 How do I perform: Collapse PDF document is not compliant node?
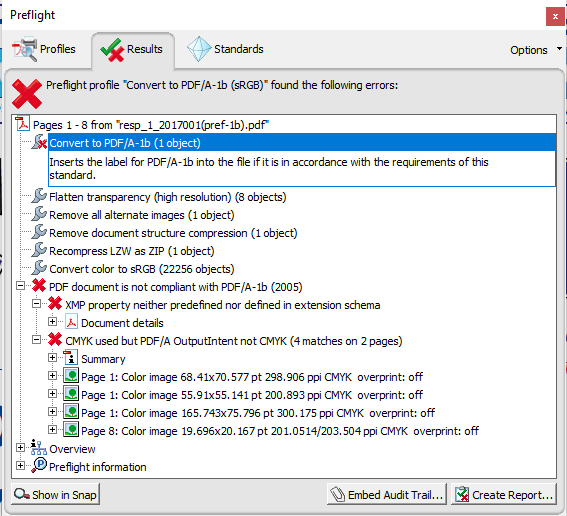[21, 286]
